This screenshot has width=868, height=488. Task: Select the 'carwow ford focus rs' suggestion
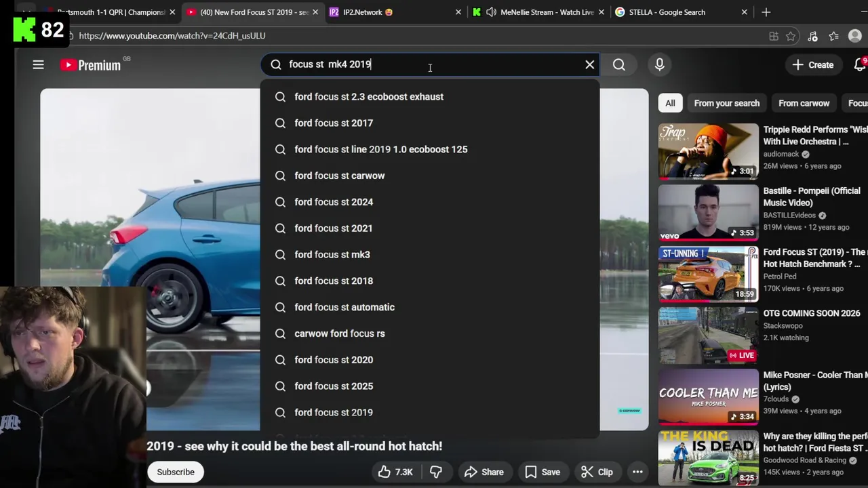[x=430, y=333]
